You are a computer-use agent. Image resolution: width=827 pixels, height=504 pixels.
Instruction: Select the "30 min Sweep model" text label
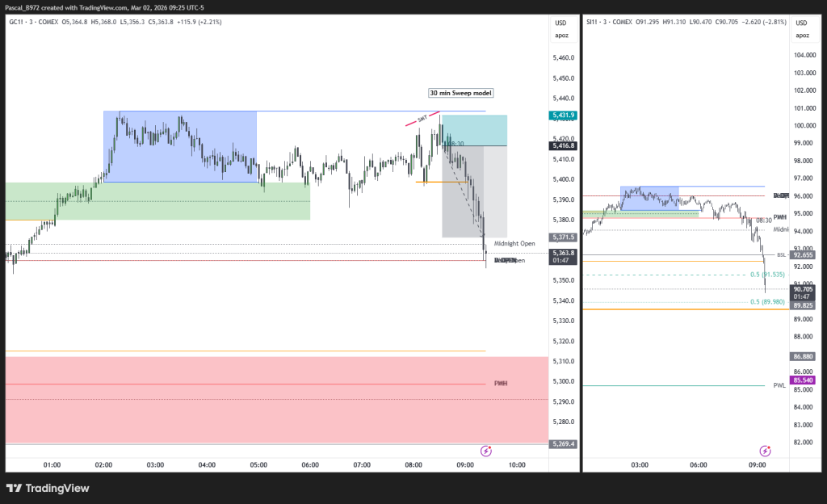[460, 93]
